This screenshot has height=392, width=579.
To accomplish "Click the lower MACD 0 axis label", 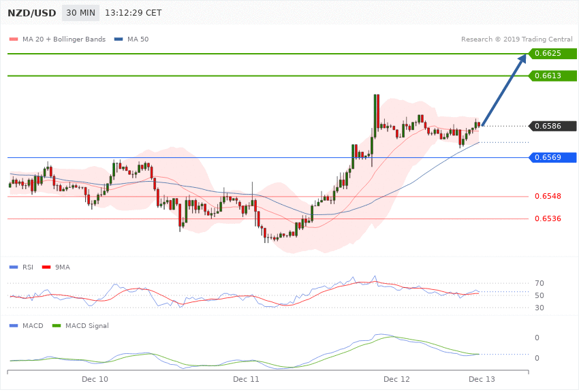I will tap(537, 358).
